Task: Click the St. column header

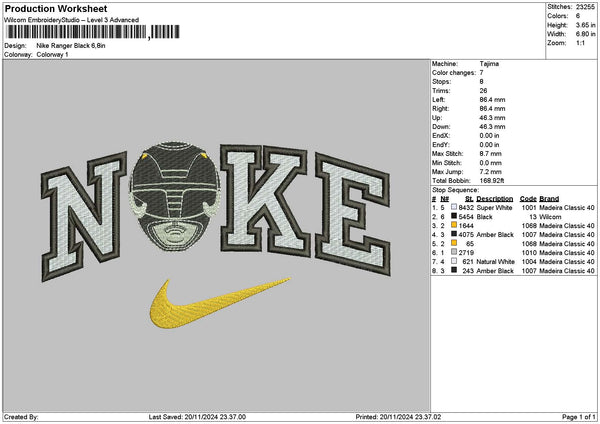Action: pos(470,199)
